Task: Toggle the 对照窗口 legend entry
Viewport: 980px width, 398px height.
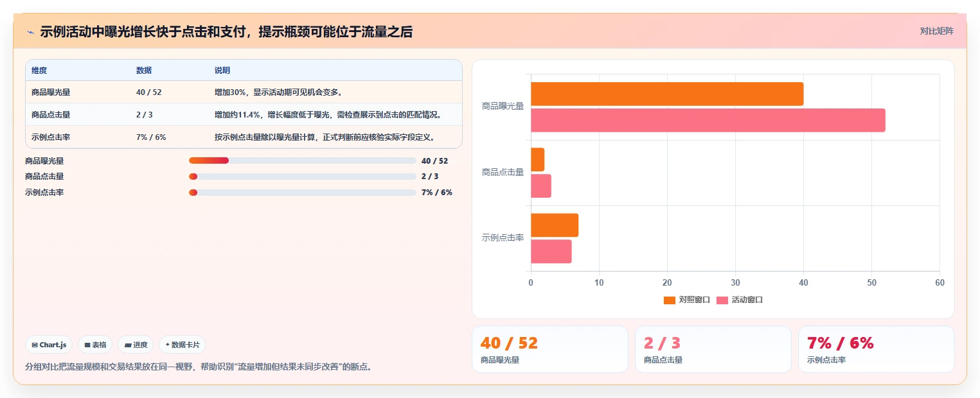Action: [687, 300]
